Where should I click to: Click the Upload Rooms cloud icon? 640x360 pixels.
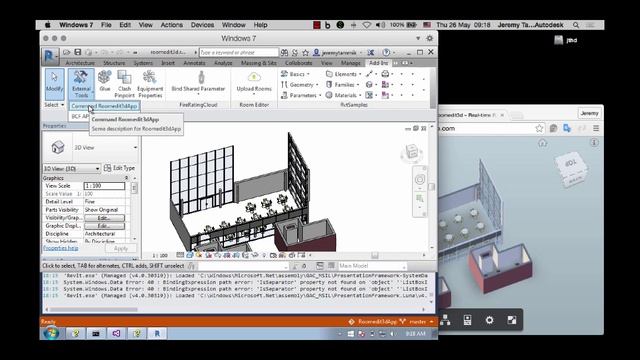coord(254,77)
